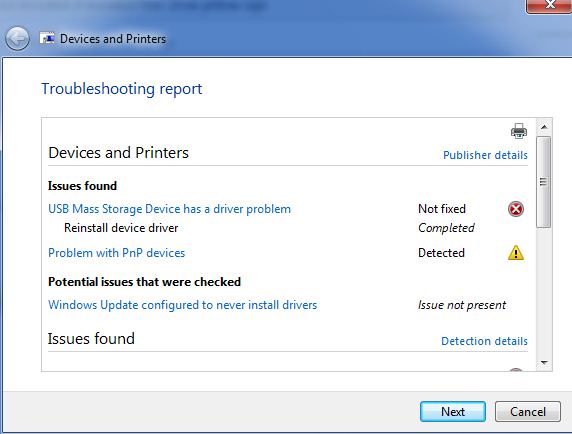Open Publisher details link

pyautogui.click(x=485, y=155)
